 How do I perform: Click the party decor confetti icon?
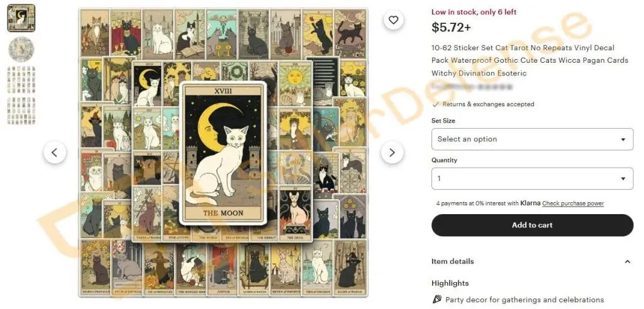438,299
